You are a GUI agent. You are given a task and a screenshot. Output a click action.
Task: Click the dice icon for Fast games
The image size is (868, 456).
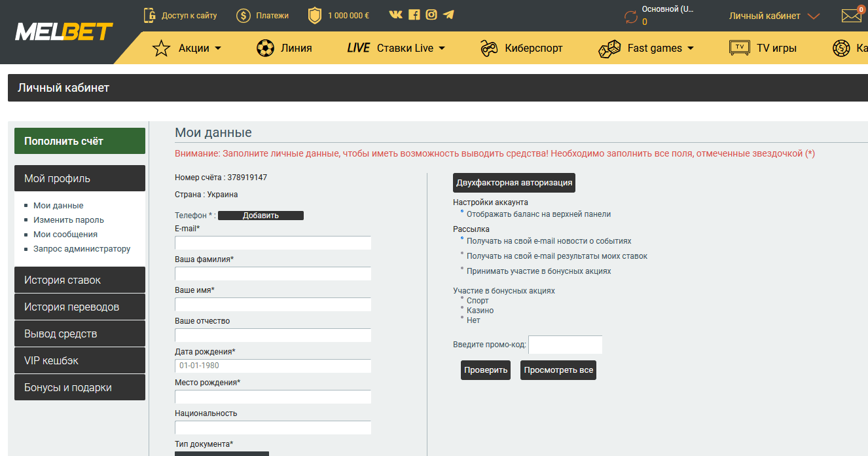(x=609, y=48)
